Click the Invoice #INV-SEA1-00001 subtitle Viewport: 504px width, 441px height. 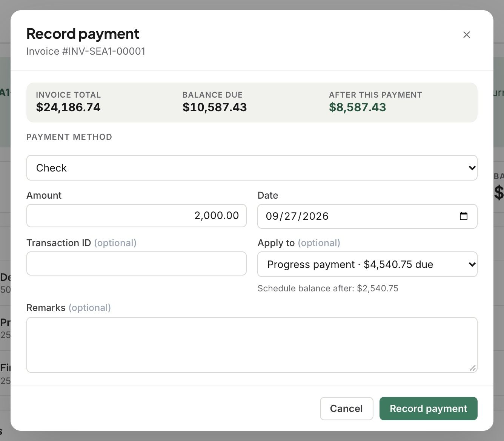[86, 51]
